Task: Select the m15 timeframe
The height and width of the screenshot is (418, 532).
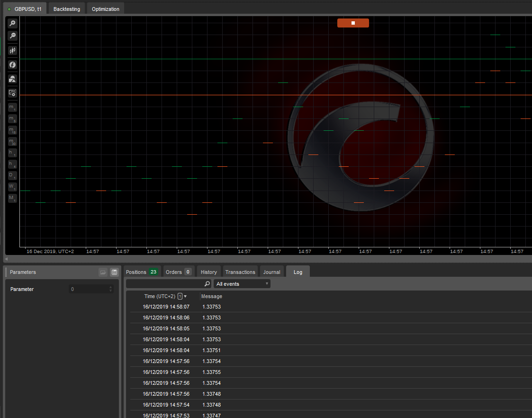Action: point(12,130)
